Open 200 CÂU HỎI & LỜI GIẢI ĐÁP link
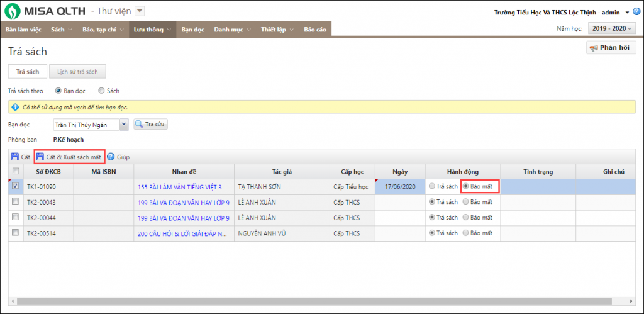The image size is (644, 314). [x=182, y=233]
